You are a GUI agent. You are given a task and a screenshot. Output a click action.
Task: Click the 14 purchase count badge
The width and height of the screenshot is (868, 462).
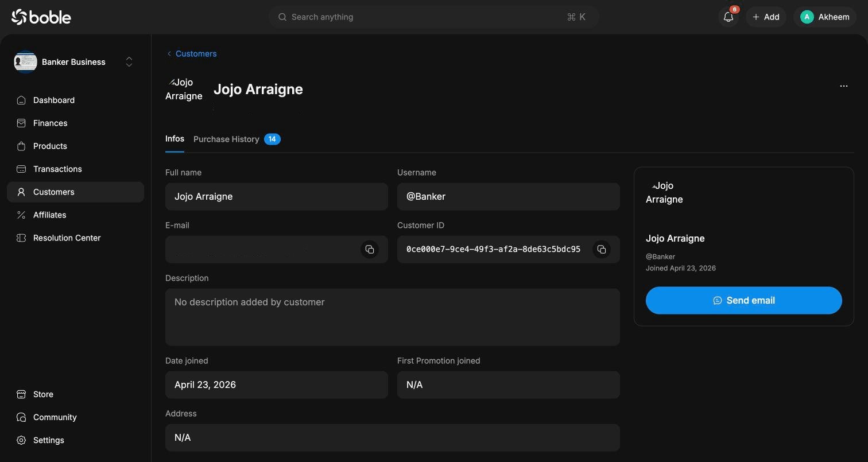click(x=272, y=139)
